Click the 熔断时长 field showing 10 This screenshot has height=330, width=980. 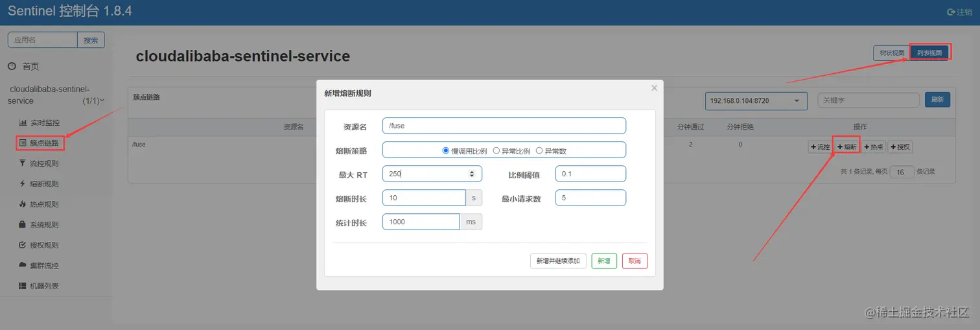[x=424, y=198]
